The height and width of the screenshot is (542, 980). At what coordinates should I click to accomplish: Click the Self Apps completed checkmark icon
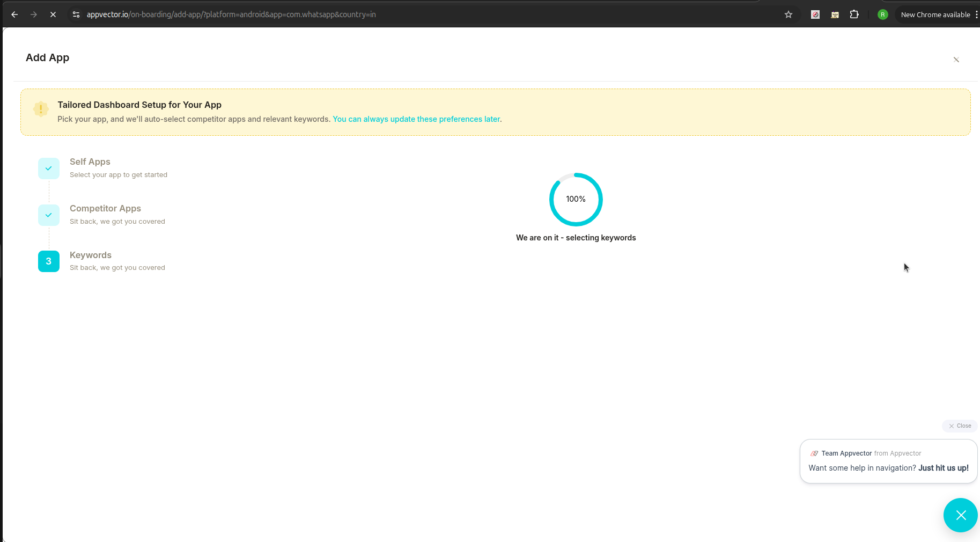49,168
